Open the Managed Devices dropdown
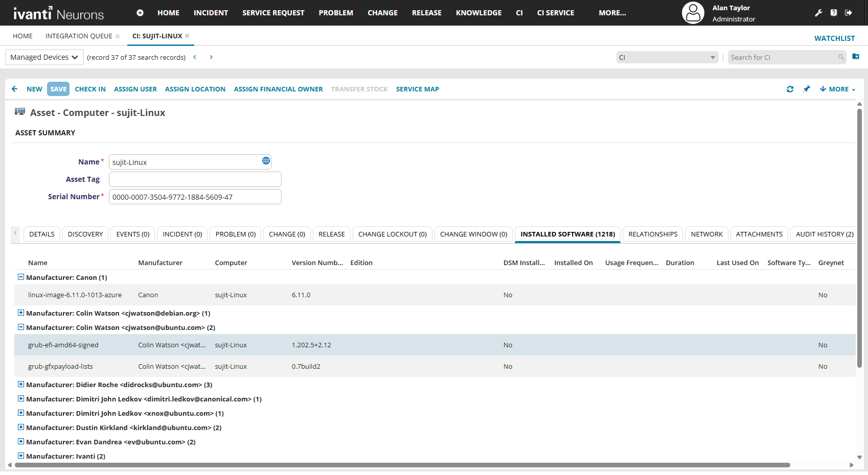The width and height of the screenshot is (868, 475). [x=44, y=57]
